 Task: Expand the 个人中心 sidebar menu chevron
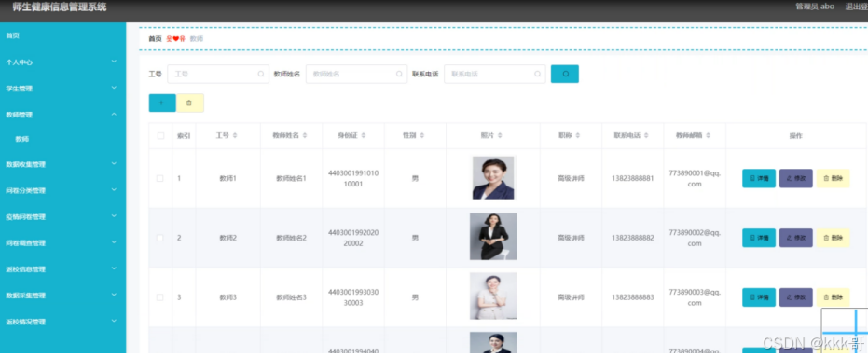114,62
